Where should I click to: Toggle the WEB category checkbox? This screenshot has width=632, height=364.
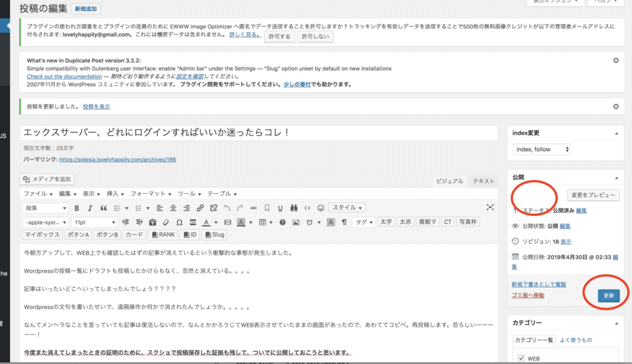521,358
